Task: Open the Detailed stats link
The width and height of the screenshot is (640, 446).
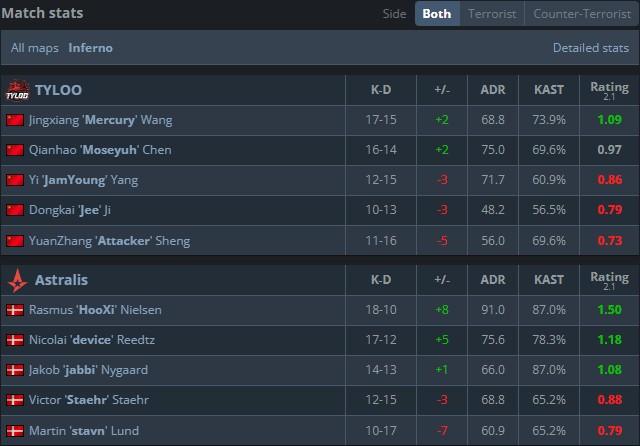Action: click(590, 48)
